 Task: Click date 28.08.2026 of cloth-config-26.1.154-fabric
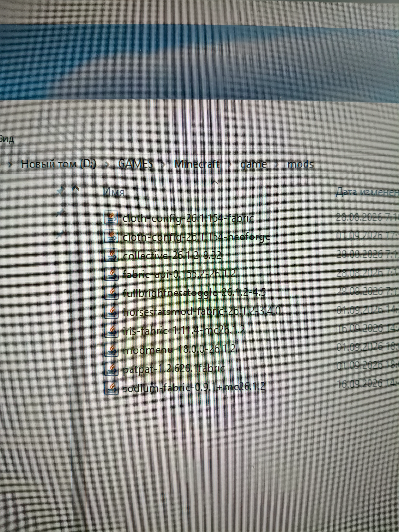359,217
